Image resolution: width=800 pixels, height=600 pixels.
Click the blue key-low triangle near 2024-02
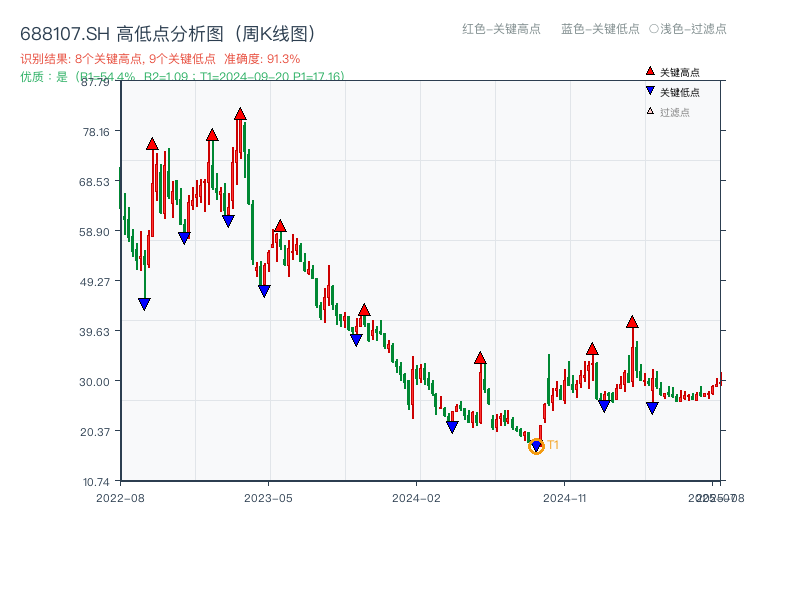pyautogui.click(x=452, y=426)
